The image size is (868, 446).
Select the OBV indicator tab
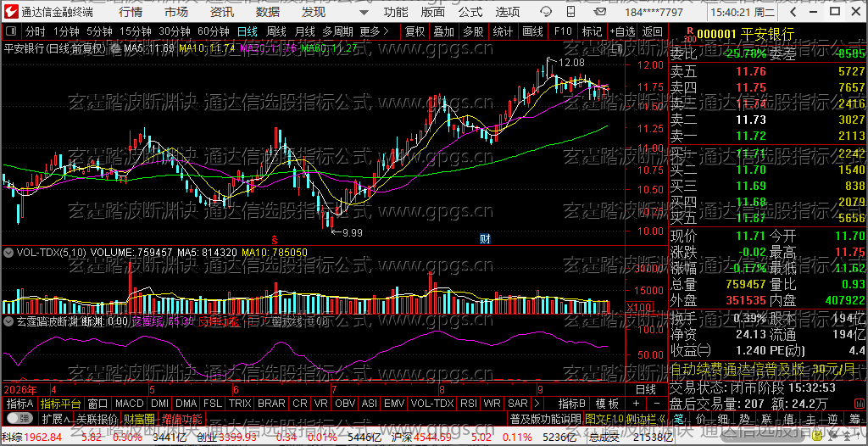coord(346,404)
